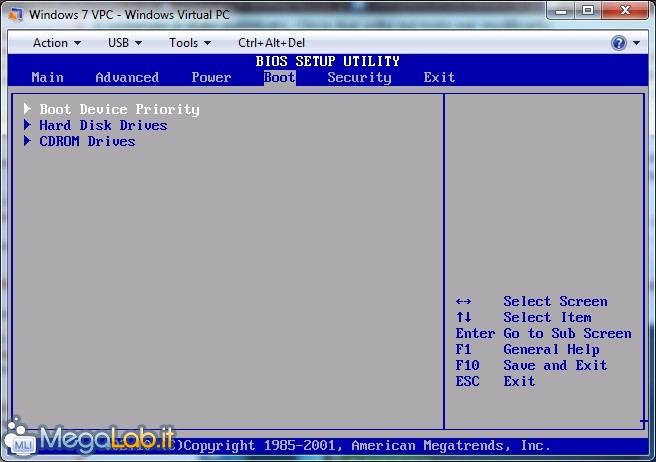Click the triangle beside Hard Disk Drives
This screenshot has height=462, width=656.
click(x=27, y=125)
